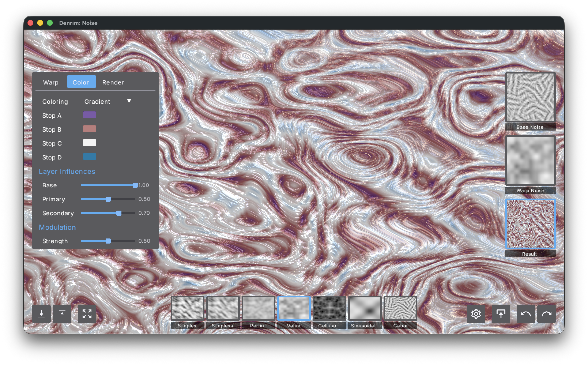This screenshot has width=588, height=365.
Task: Undo the last change
Action: (x=526, y=314)
